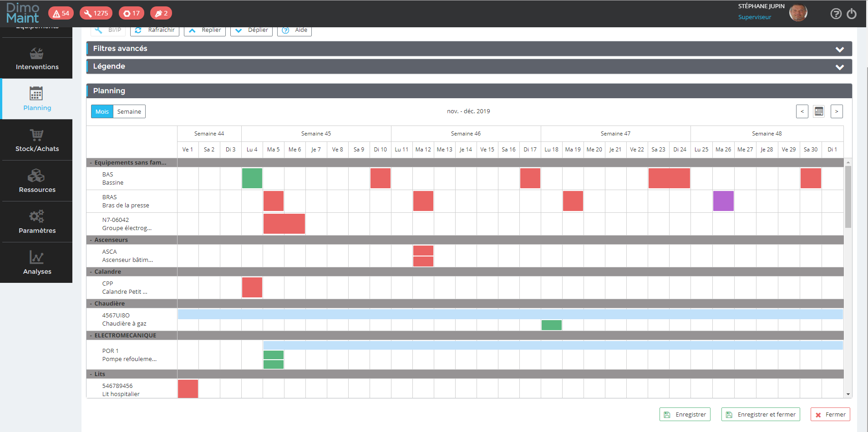Open Stock/Achats shopping cart icon
This screenshot has width=868, height=432.
point(36,136)
